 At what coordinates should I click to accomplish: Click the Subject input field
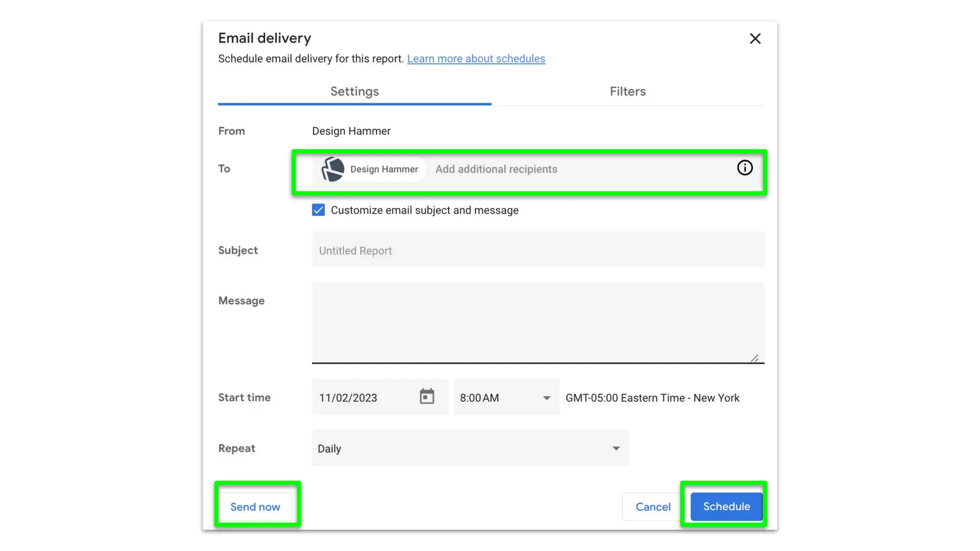(x=537, y=251)
